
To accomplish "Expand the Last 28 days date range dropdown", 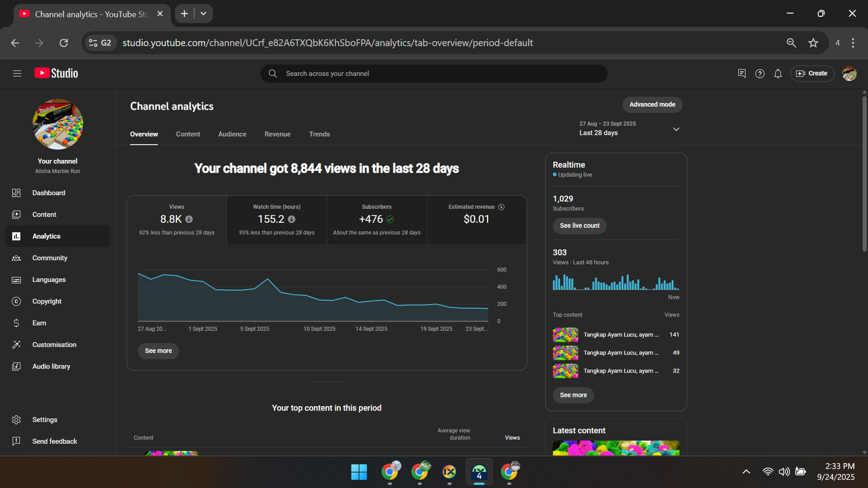I will point(676,129).
